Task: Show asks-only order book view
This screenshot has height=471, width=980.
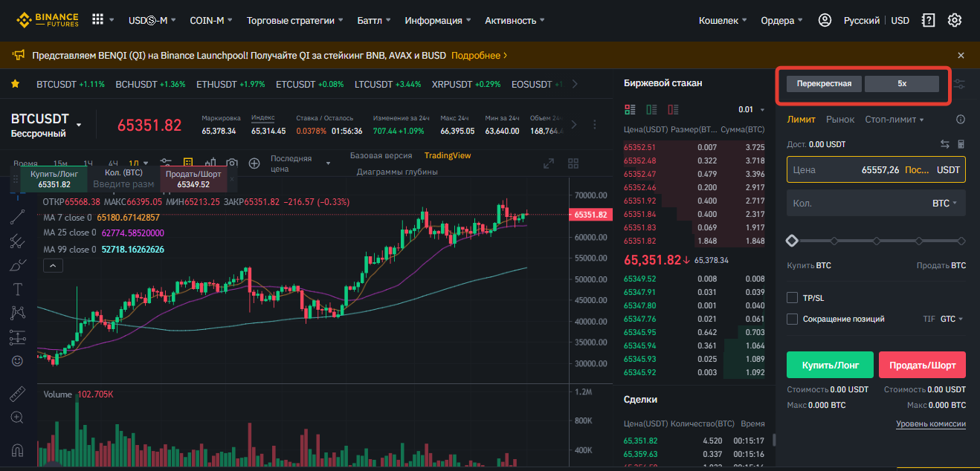Action: 673,110
